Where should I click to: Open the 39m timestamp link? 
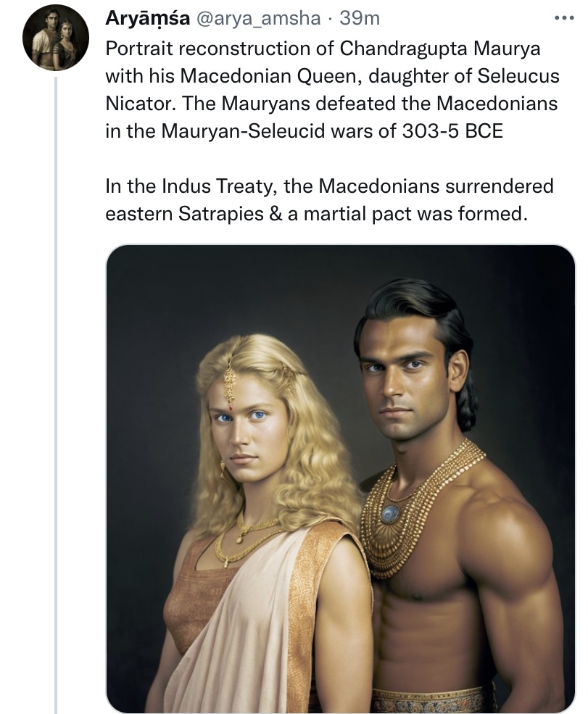pyautogui.click(x=360, y=19)
